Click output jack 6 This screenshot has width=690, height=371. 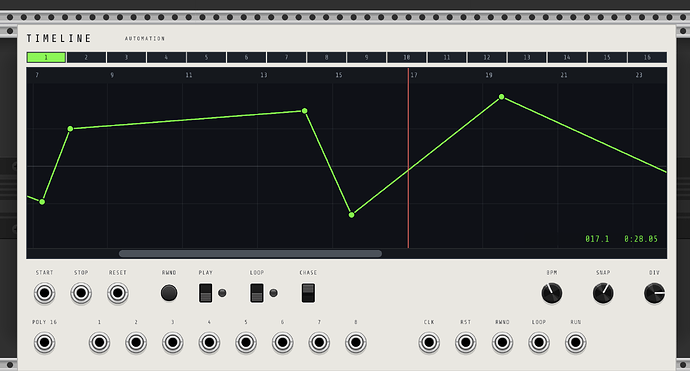pos(283,342)
